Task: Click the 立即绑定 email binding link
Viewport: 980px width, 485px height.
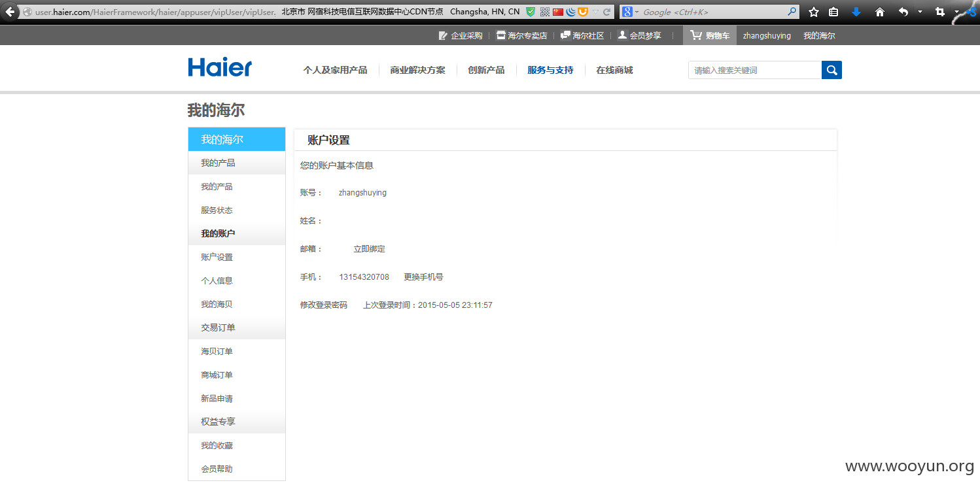Action: pyautogui.click(x=370, y=249)
